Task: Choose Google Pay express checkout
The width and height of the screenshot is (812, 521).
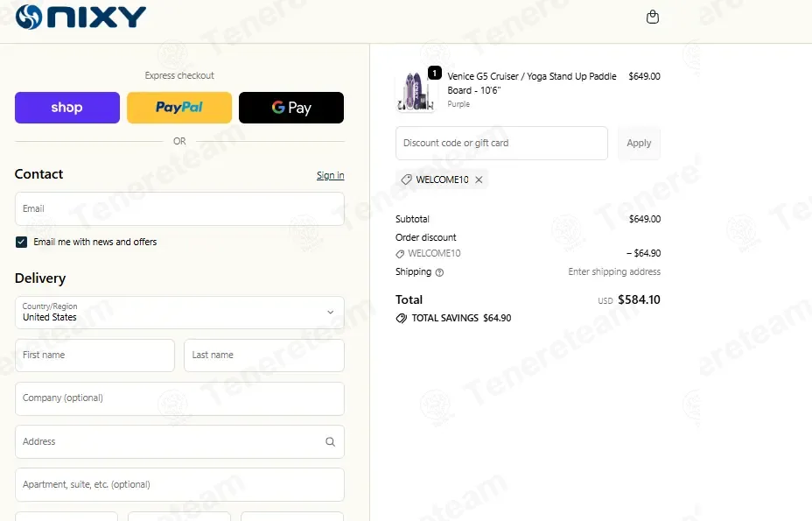Action: click(x=291, y=108)
